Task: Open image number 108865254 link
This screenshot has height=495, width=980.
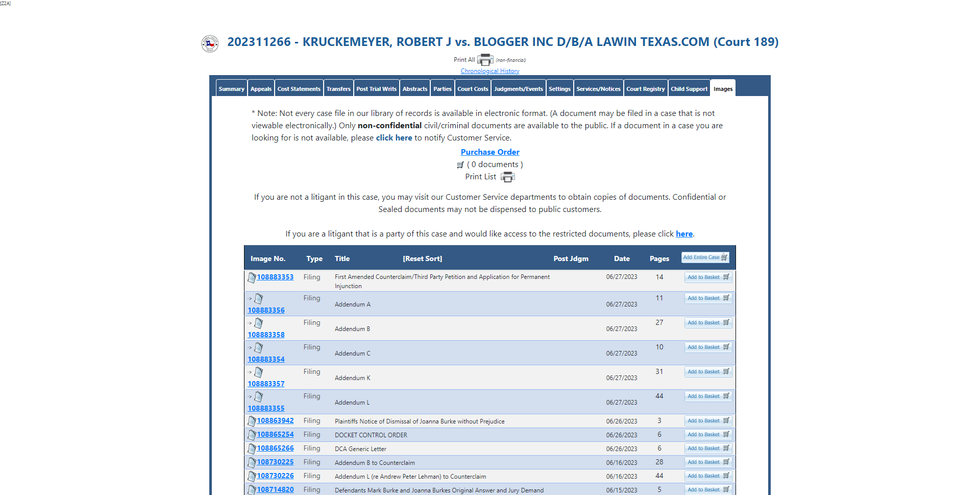Action: 275,435
